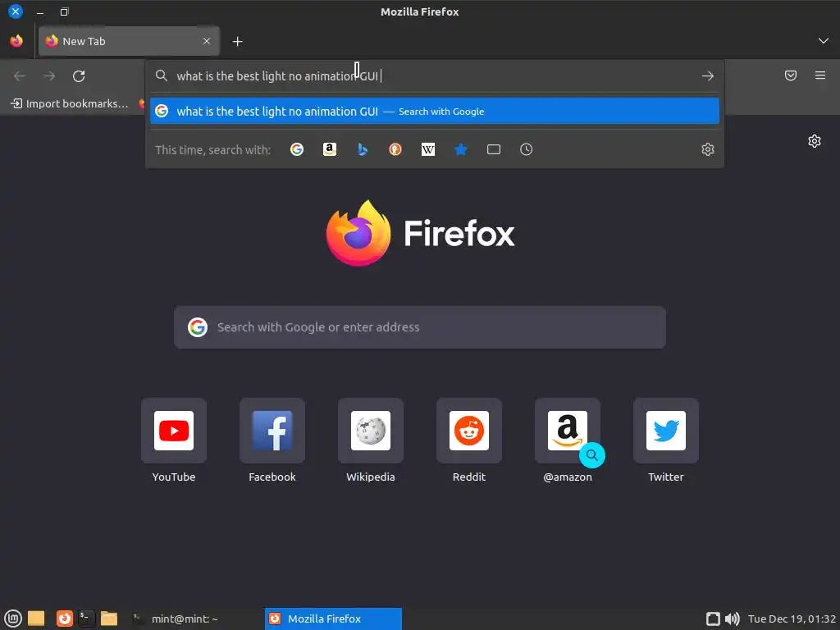Search with DuckDuckGo one-off search icon
This screenshot has width=840, height=630.
[x=395, y=149]
